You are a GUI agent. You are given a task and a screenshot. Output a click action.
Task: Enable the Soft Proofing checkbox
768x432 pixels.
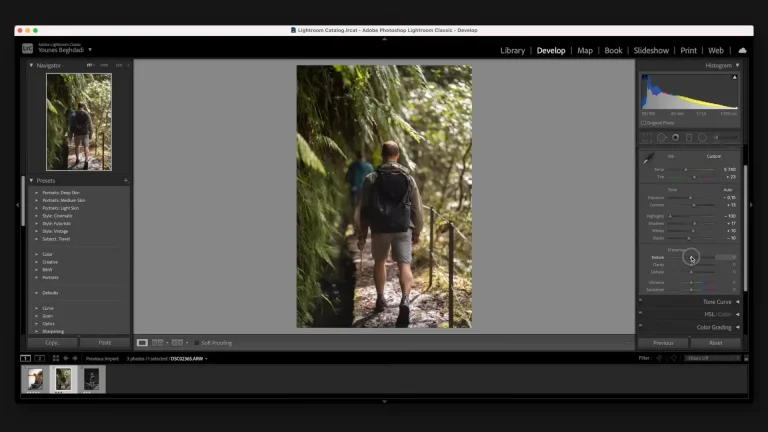coord(196,343)
